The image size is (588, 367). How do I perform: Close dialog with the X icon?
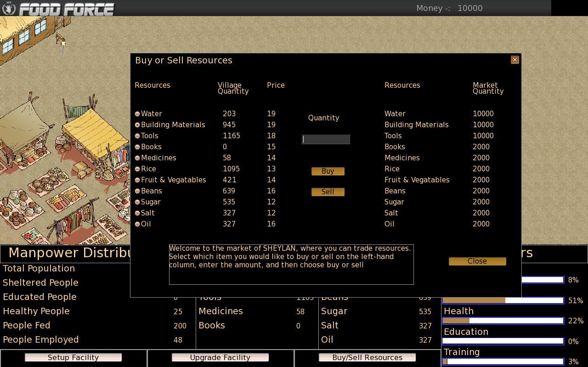click(514, 60)
